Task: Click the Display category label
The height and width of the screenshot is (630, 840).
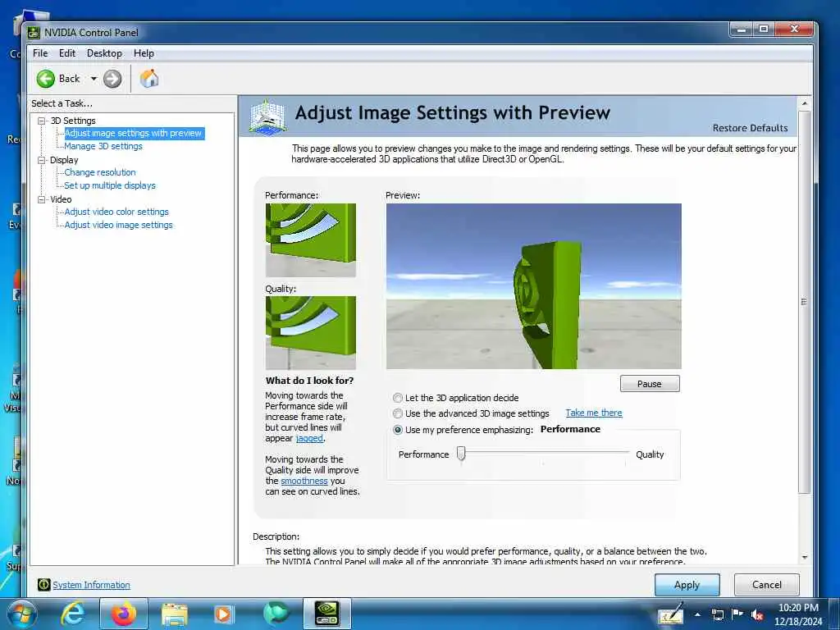Action: click(64, 160)
